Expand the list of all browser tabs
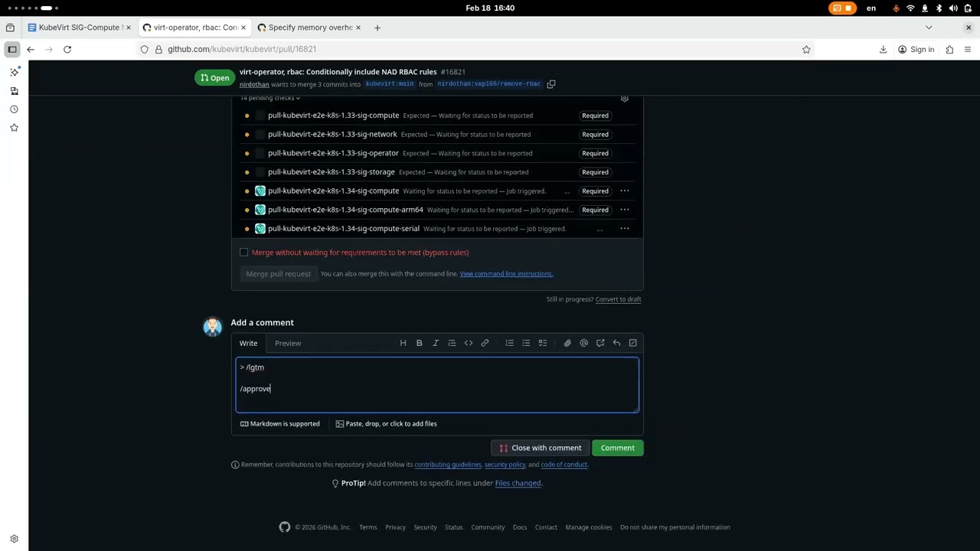The height and width of the screenshot is (551, 980). [929, 28]
